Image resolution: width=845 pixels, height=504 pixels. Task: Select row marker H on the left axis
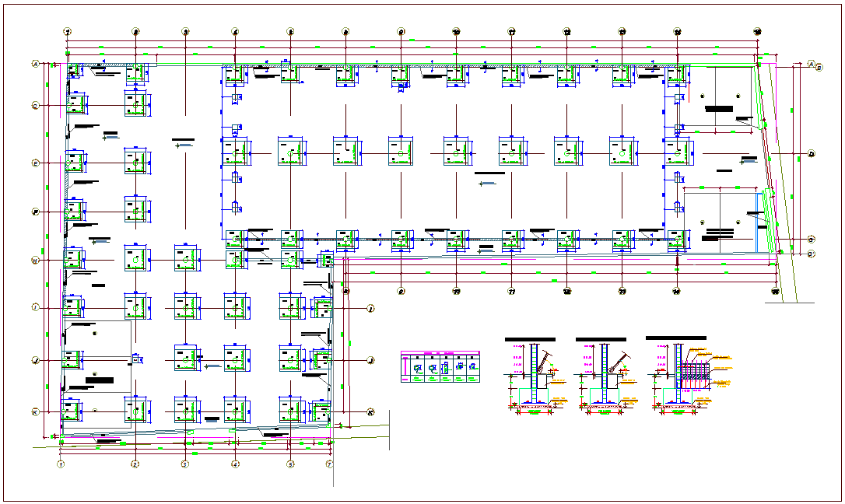point(35,260)
